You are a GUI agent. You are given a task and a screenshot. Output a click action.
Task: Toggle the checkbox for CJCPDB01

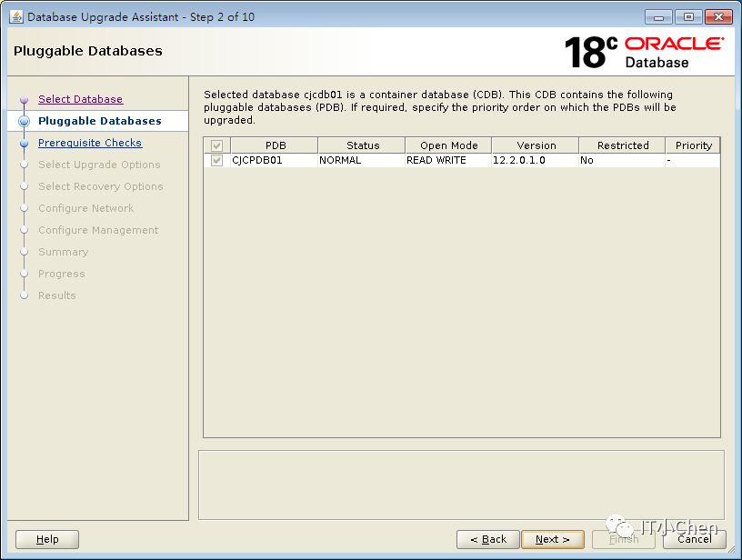pyautogui.click(x=216, y=160)
